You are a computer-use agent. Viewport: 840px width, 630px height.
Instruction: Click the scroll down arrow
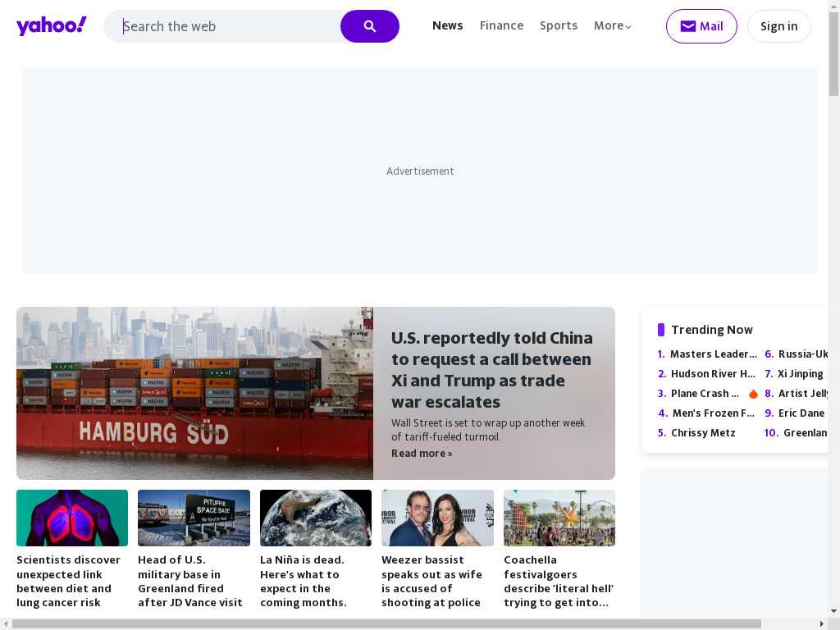833,611
